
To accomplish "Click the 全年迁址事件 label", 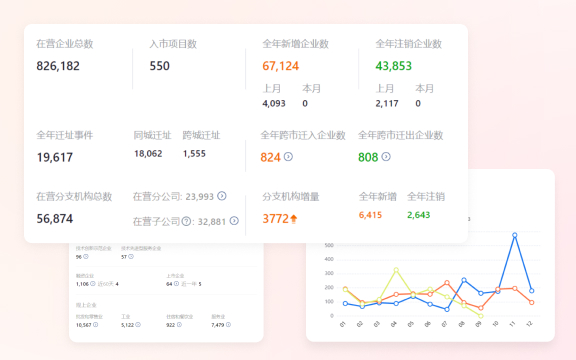I will tap(65, 135).
